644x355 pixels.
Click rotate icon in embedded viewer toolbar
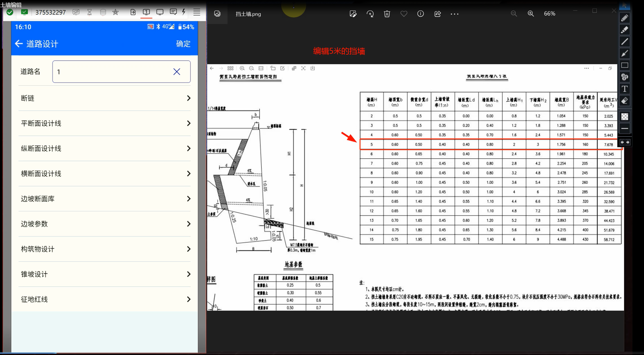pyautogui.click(x=273, y=68)
